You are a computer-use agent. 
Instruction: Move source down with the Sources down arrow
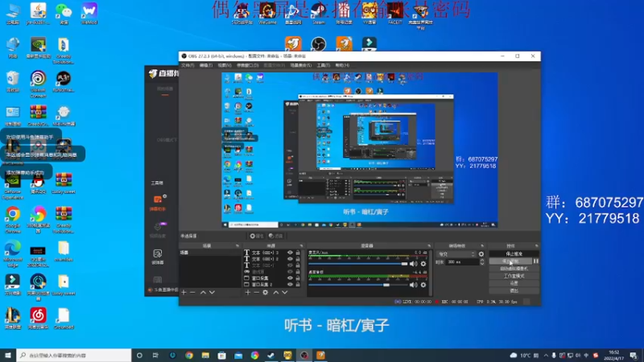tap(285, 292)
